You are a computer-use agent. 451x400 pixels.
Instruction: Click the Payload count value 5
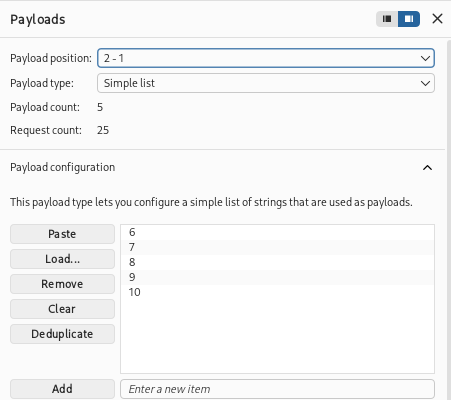coord(100,107)
